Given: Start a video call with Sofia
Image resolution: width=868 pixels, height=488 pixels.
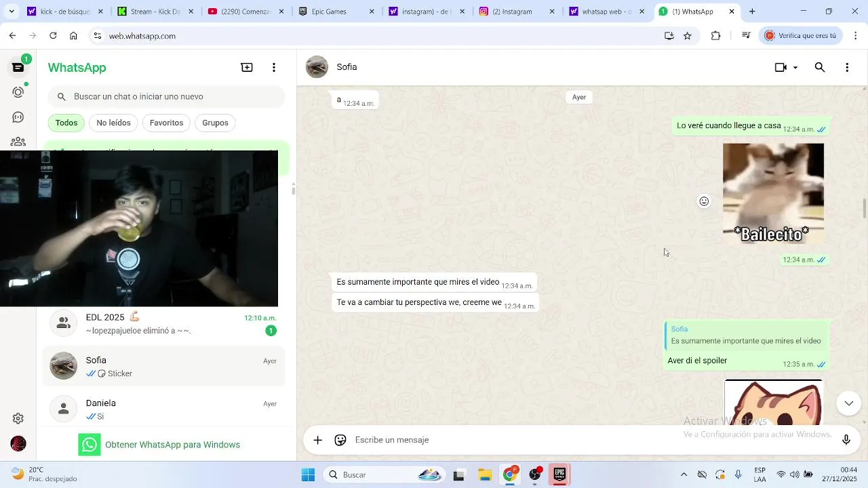Looking at the screenshot, I should coord(781,67).
